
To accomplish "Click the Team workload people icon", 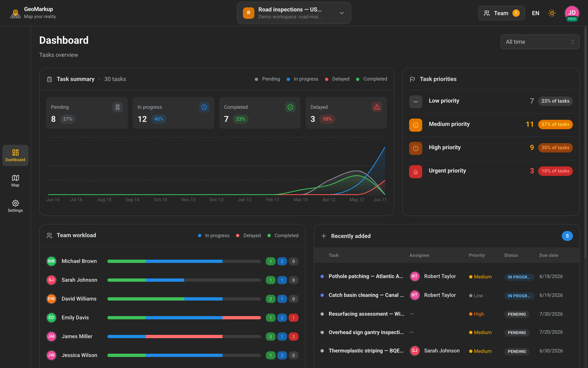I will (x=49, y=236).
